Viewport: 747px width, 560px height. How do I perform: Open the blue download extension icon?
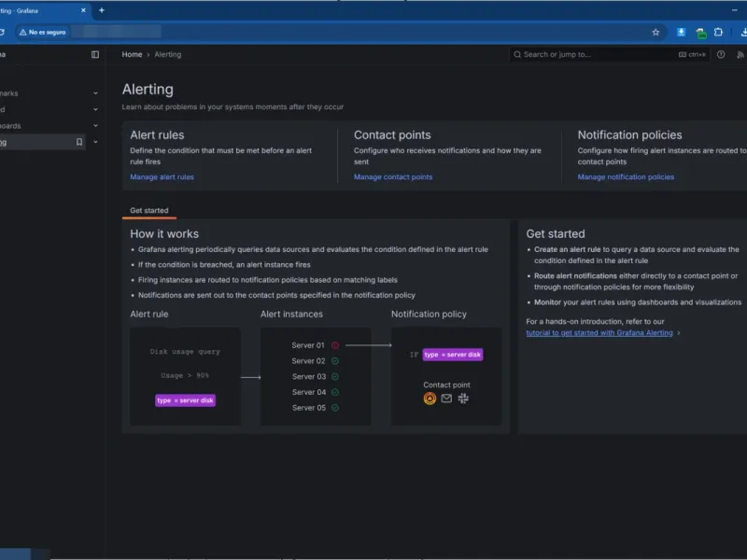pos(681,32)
